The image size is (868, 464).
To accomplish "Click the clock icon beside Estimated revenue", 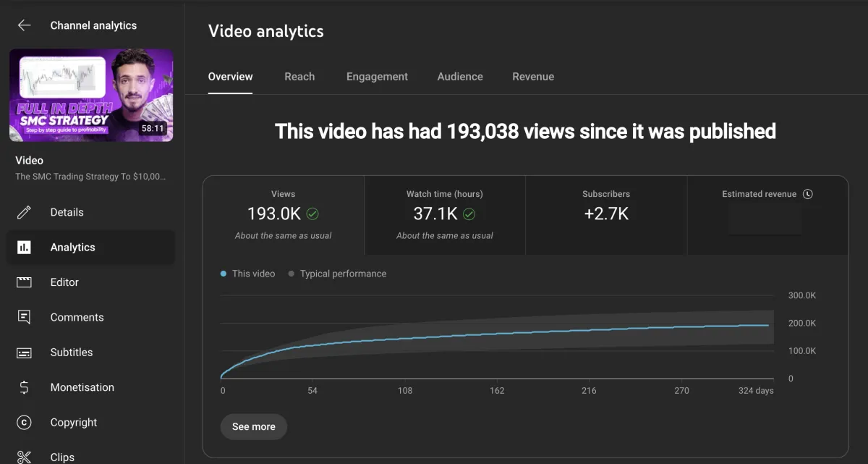I will (808, 194).
